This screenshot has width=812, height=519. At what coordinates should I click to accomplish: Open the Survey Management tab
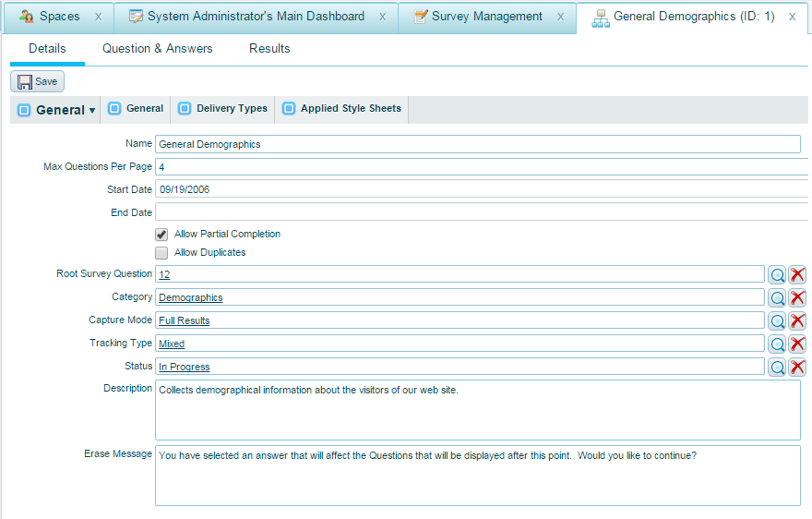pos(487,17)
